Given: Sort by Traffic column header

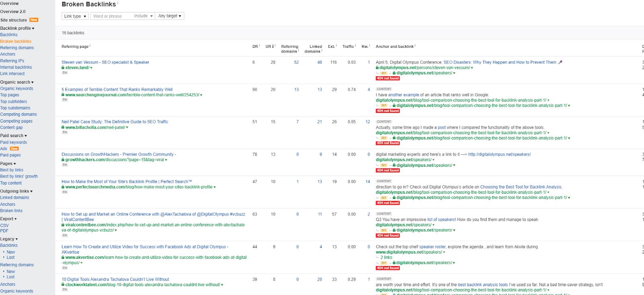Looking at the screenshot, I should pos(348,47).
